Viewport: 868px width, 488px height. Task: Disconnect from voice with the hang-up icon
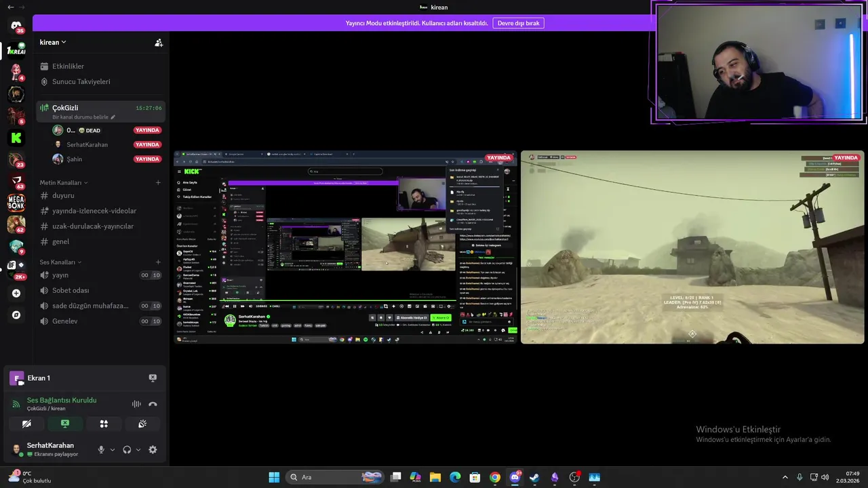point(153,404)
